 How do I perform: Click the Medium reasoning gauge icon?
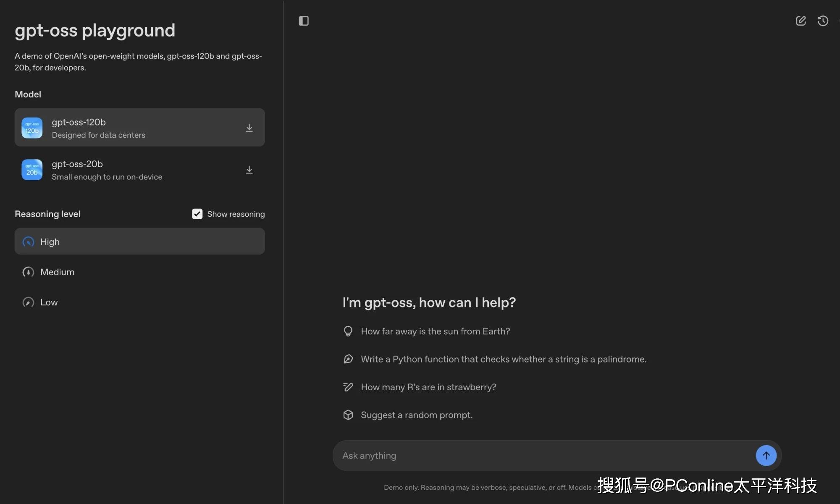28,272
